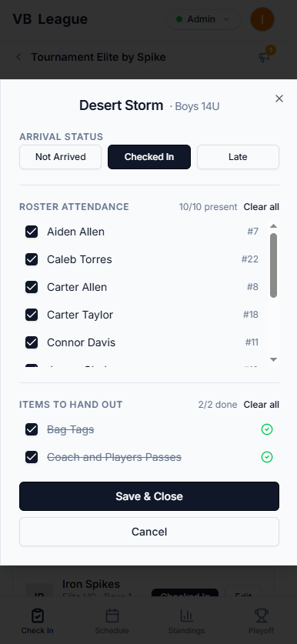Open the announcements megaphone icon
Image resolution: width=297 pixels, height=644 pixels.
click(264, 57)
